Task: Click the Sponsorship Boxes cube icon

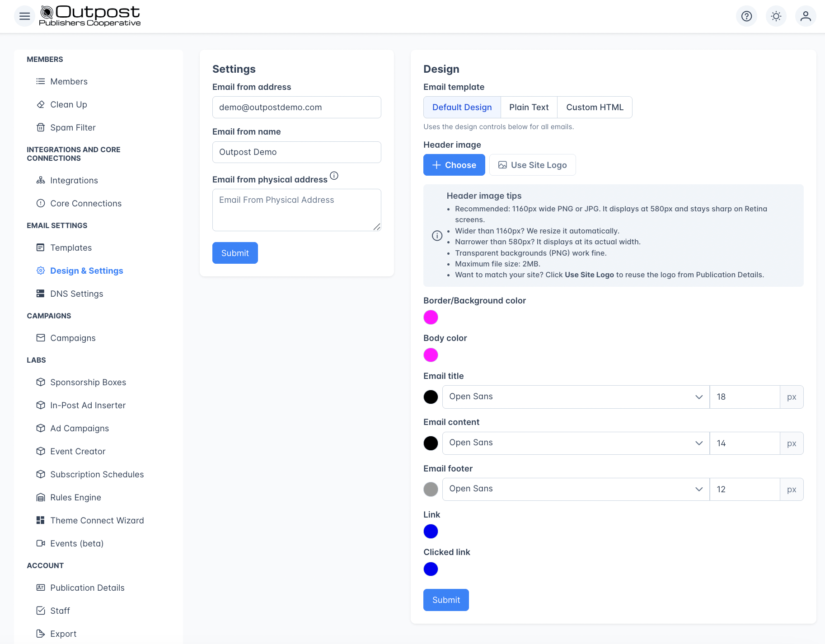Action: click(x=41, y=382)
